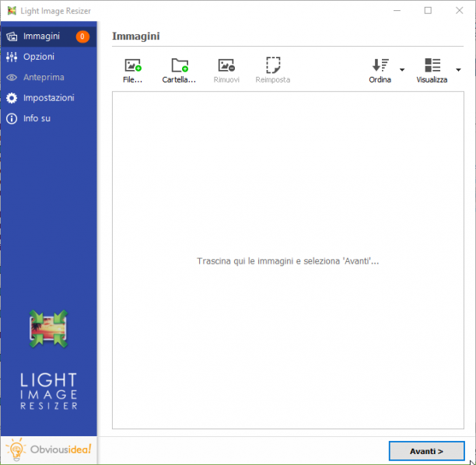Click the orange image count badge
Viewport: 476px width, 465px height.
point(82,37)
